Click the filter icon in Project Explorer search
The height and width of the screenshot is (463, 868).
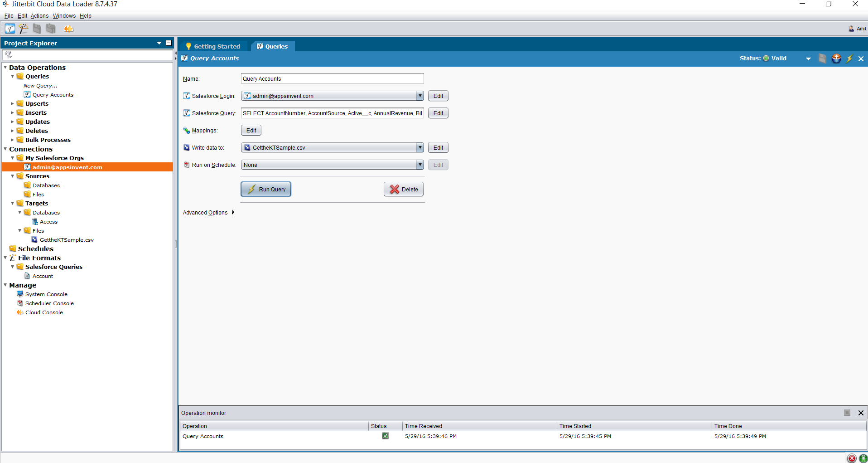[x=9, y=55]
